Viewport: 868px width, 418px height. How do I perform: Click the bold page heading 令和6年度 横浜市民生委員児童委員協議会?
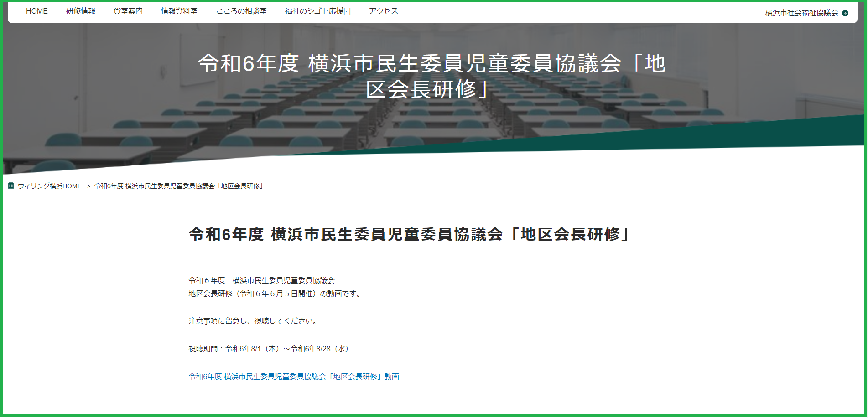tap(409, 234)
